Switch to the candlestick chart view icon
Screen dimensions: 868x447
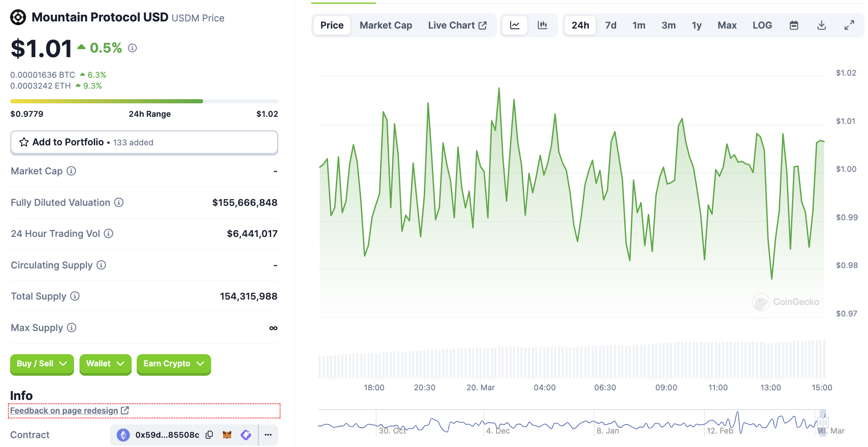coord(542,25)
